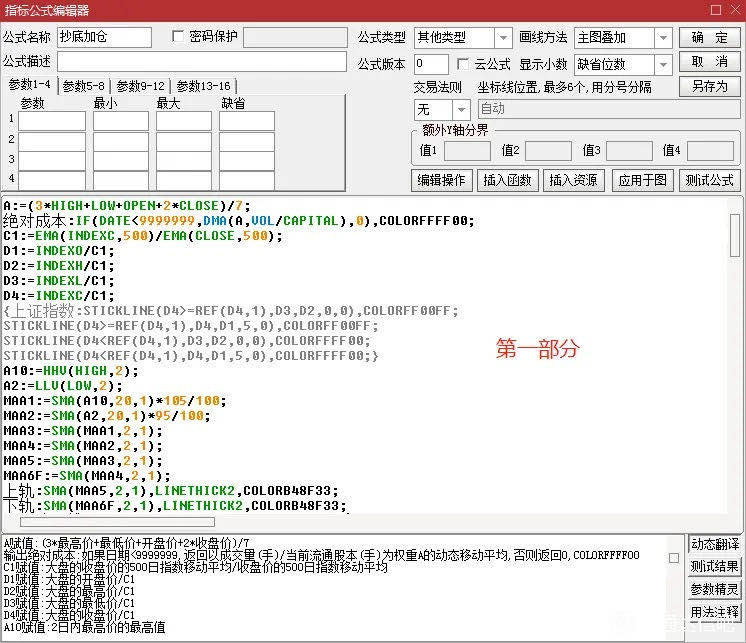Viewport: 746px width, 643px height.
Task: Click the translation line A10赋值:2日内最高价的最高值
Action: [84, 627]
